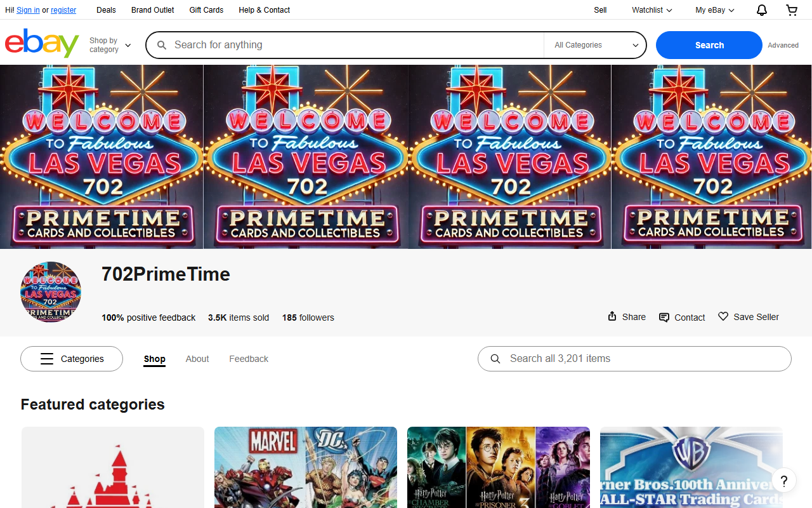Click the Categories button
Screen dimensions: 812x508
(72, 359)
